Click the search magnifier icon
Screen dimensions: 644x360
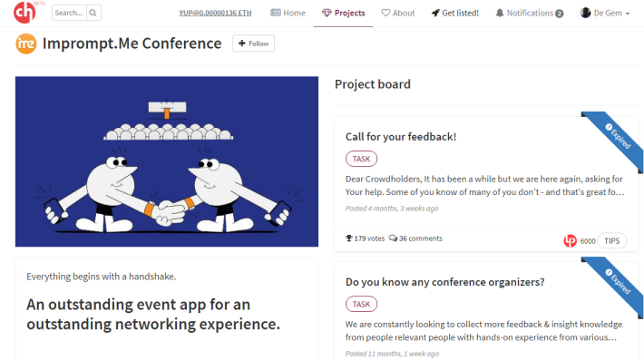pyautogui.click(x=93, y=13)
